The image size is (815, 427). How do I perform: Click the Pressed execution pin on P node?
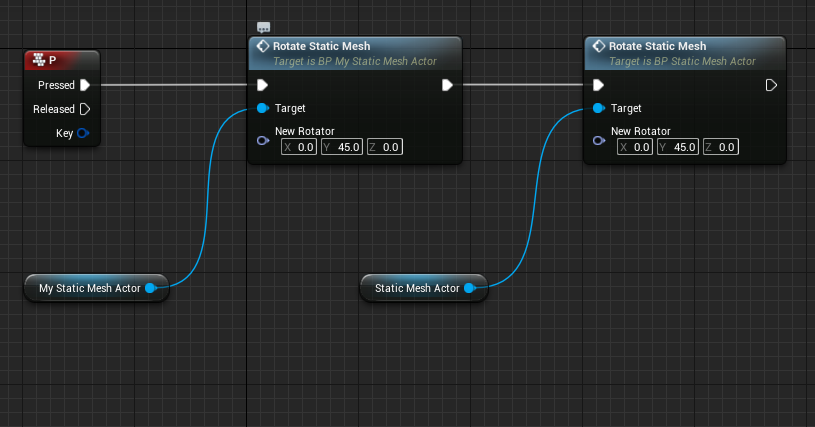(85, 85)
